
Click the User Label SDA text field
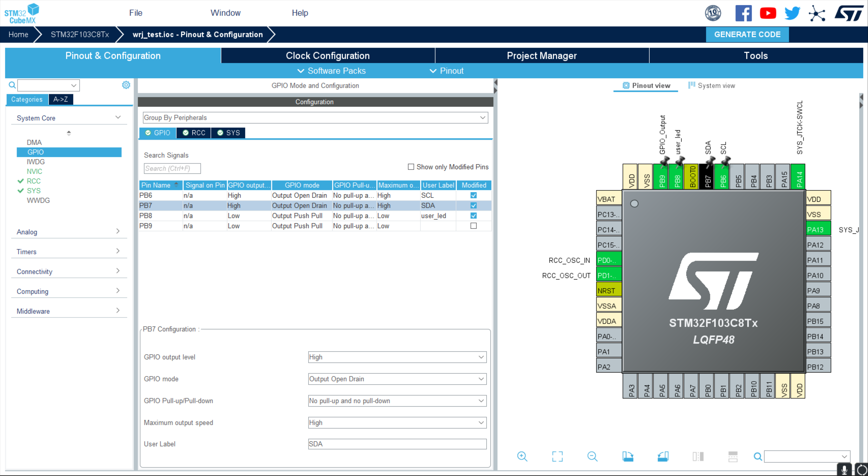pos(397,444)
